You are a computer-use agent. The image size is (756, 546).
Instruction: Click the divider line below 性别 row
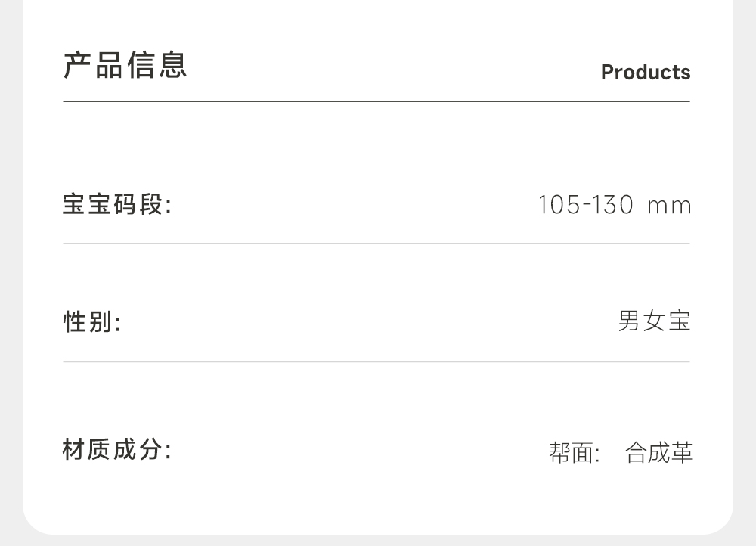(x=376, y=362)
